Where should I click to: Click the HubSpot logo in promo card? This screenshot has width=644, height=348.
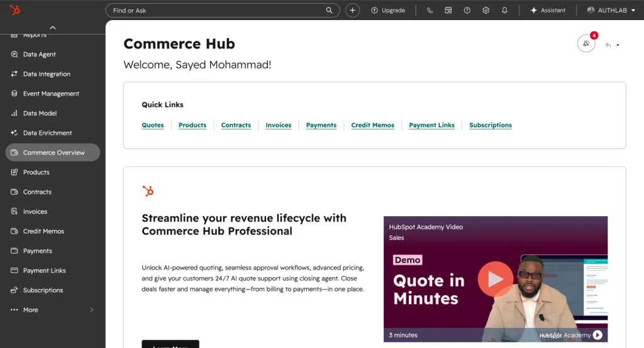(148, 191)
